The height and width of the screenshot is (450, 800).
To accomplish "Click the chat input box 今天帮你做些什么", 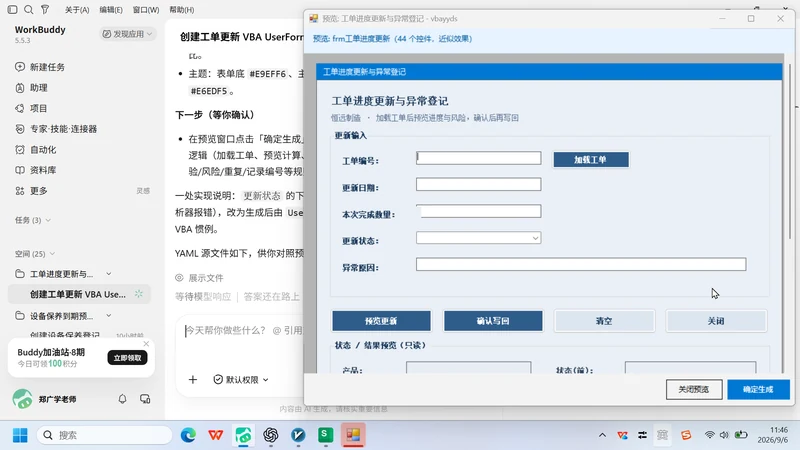I will coord(243,331).
